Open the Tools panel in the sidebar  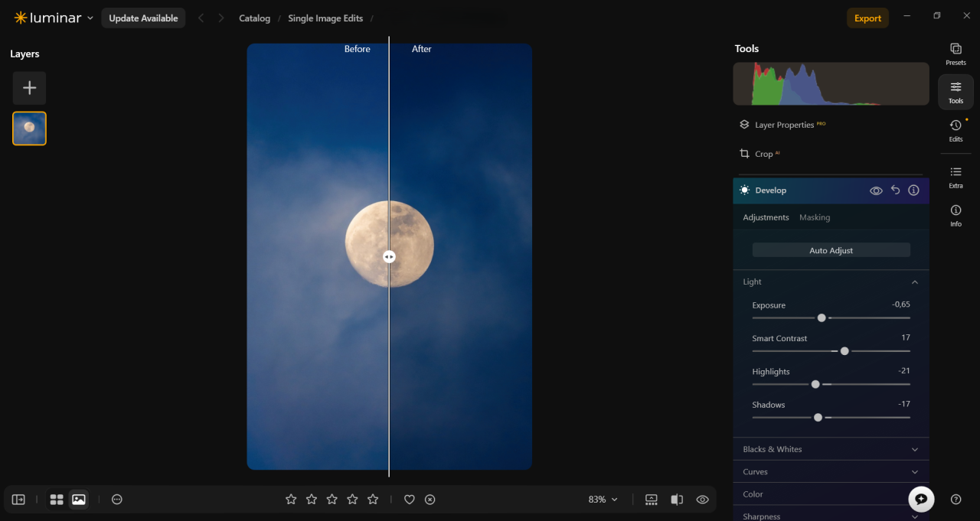(955, 92)
